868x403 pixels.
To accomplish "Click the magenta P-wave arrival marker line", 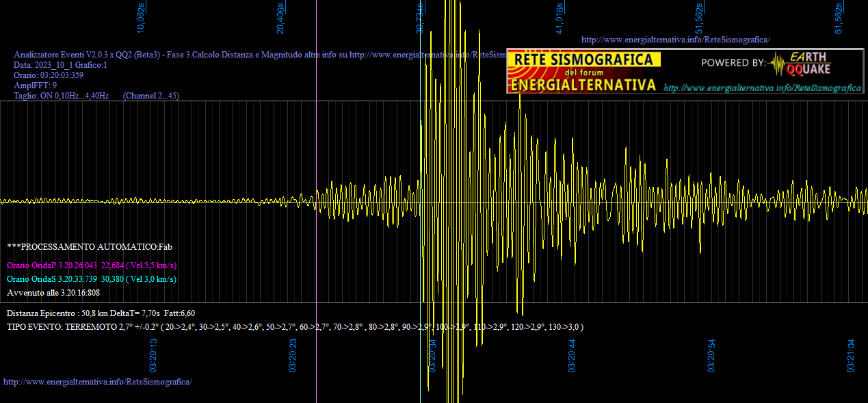I will (316, 201).
